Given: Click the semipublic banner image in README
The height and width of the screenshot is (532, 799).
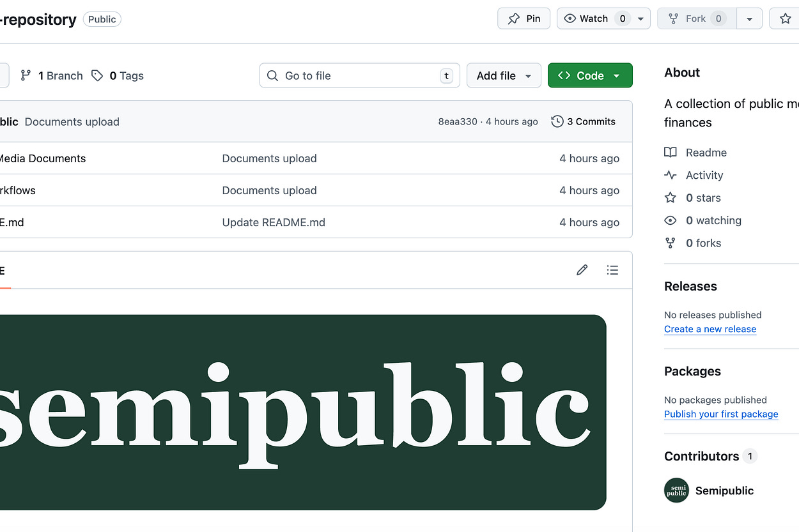Looking at the screenshot, I should click(303, 412).
